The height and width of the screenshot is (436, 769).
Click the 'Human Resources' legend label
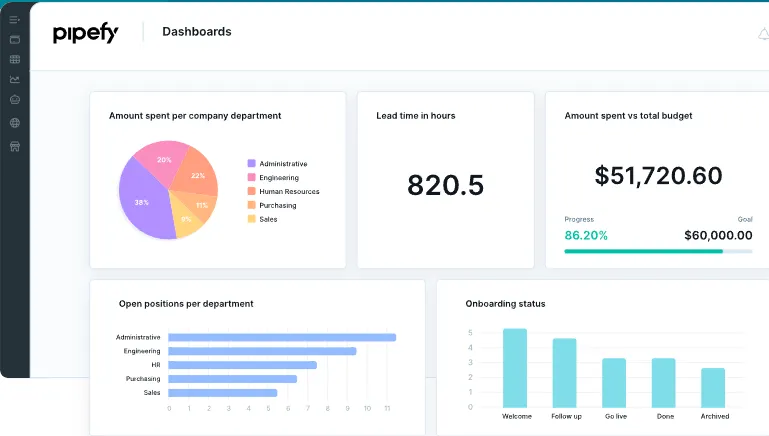pos(289,191)
